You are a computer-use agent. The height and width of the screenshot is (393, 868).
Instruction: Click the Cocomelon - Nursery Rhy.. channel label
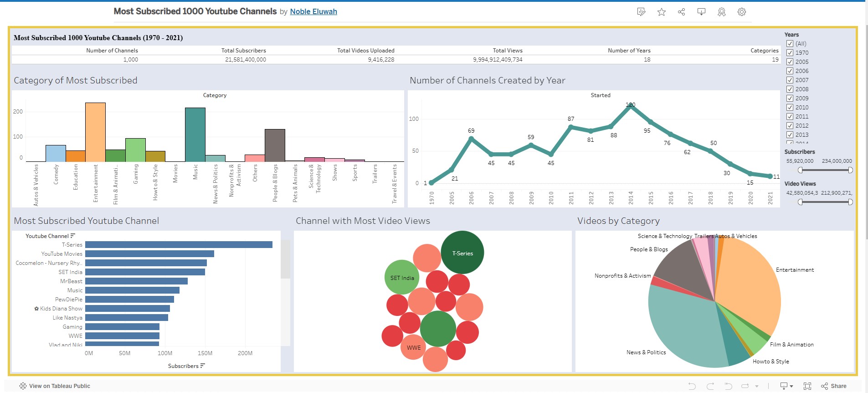(x=49, y=263)
